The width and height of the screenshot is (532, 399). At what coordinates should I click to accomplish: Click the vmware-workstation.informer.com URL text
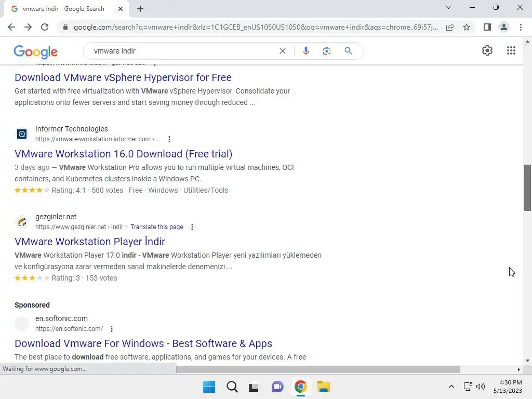point(98,139)
